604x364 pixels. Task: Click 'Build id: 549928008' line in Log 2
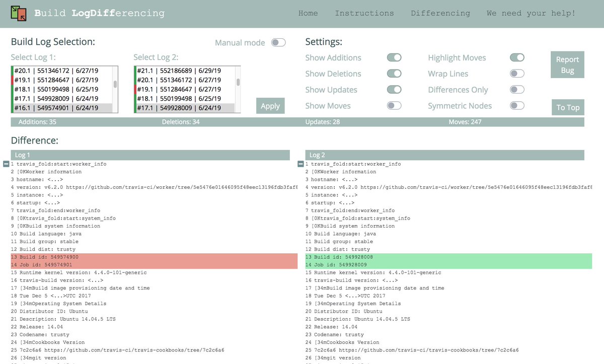448,257
